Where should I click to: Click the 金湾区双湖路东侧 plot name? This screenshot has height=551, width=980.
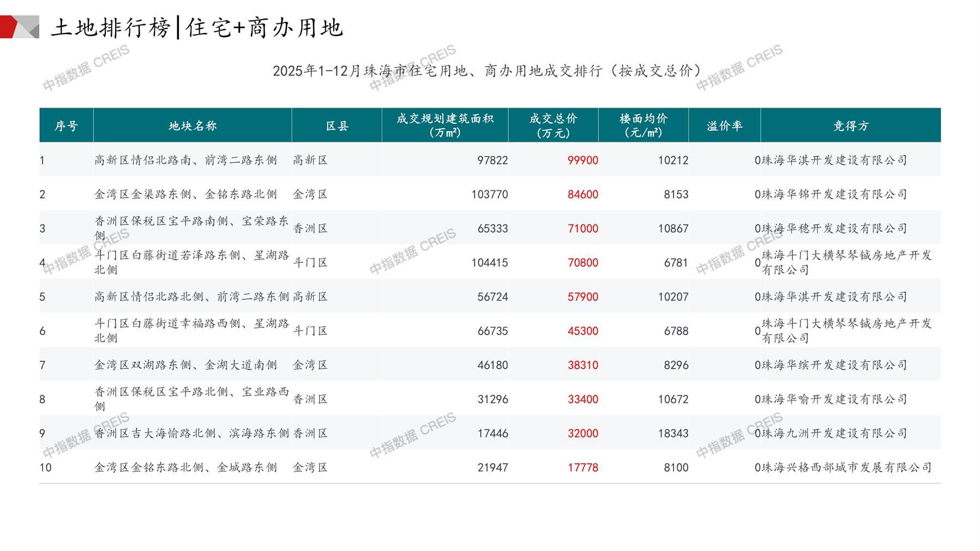click(185, 365)
